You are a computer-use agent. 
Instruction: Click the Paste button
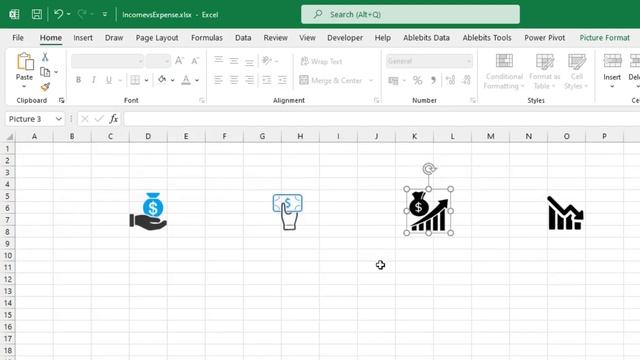pyautogui.click(x=24, y=67)
